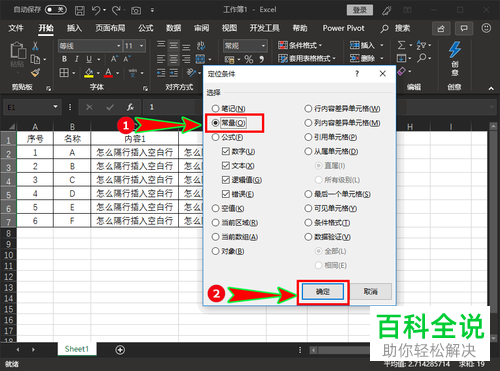Image resolution: width=500 pixels, height=371 pixels.
Task: Click the smiley feedback icon
Action: point(486,28)
